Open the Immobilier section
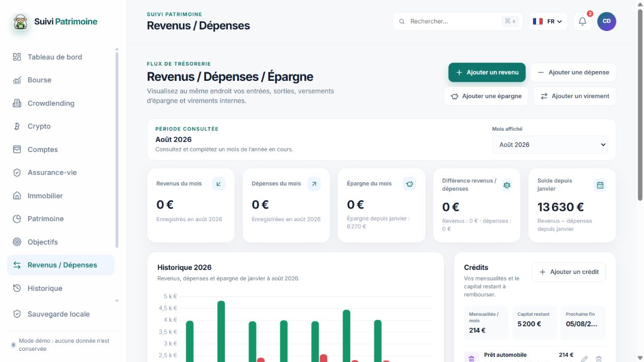Viewport: 644px width, 362px height. pyautogui.click(x=61, y=196)
